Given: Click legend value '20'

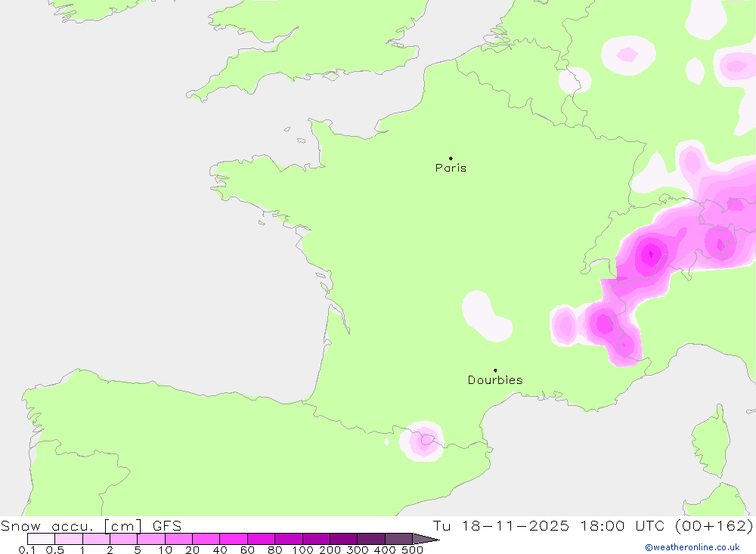Looking at the screenshot, I should (x=192, y=549).
